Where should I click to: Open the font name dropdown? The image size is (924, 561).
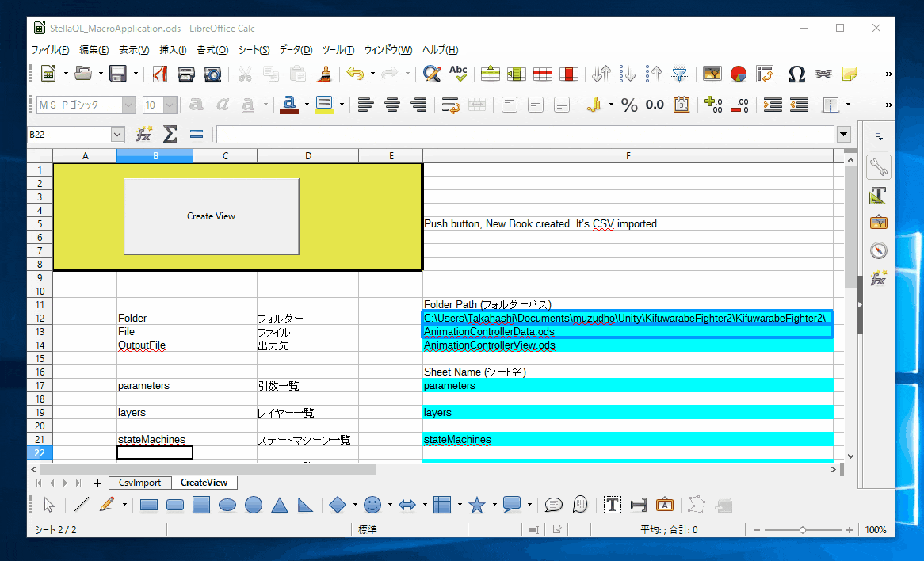point(129,105)
